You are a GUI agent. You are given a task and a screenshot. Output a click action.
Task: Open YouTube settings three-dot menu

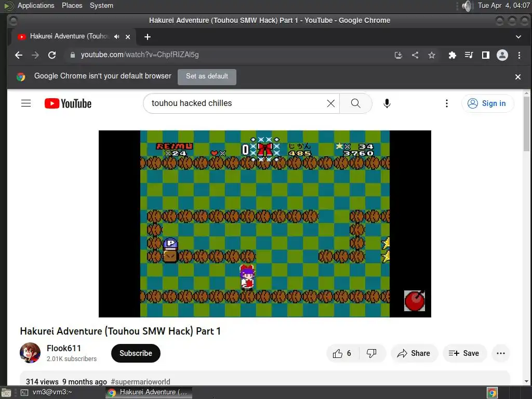click(x=446, y=103)
